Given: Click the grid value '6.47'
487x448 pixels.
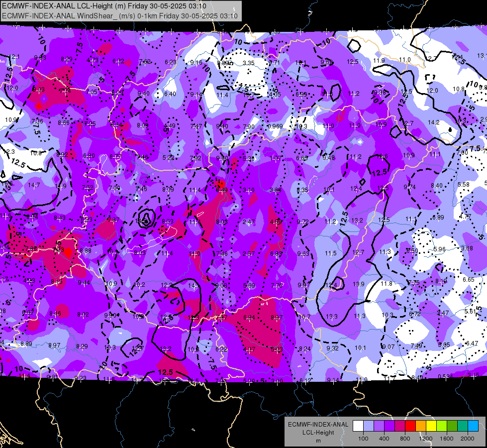Looking at the screenshot, I should (x=472, y=343).
